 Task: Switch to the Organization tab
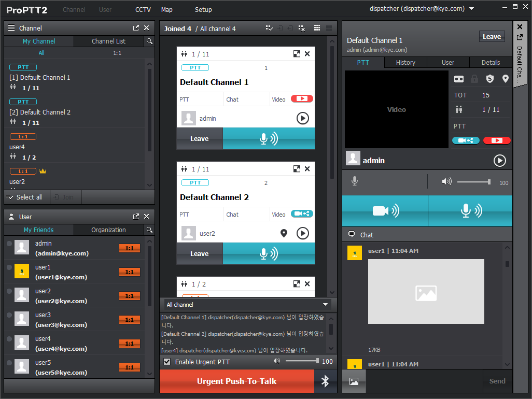pos(108,230)
